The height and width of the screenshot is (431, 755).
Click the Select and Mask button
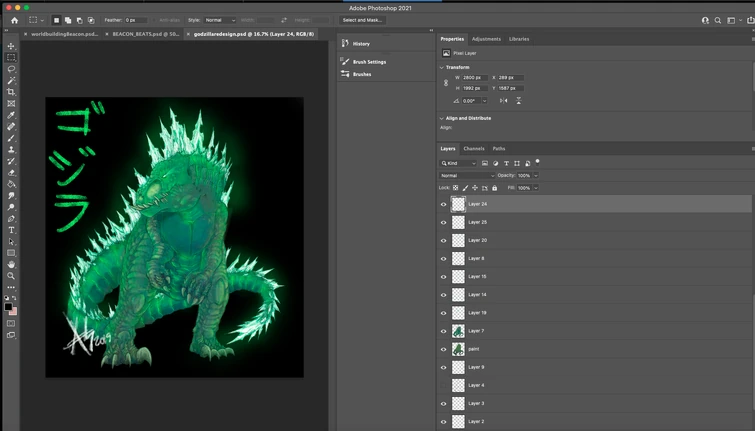pyautogui.click(x=361, y=20)
